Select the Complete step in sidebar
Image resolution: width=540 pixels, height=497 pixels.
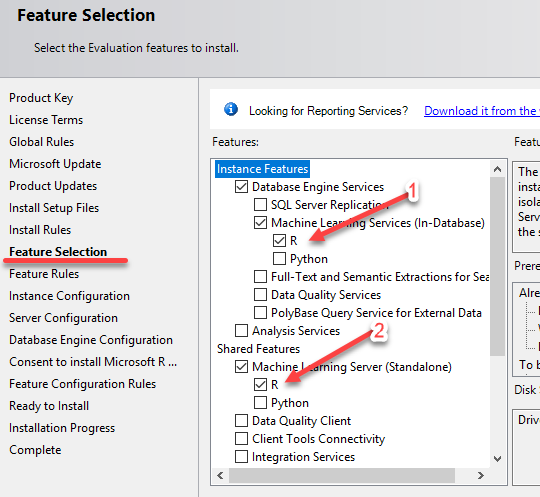coord(35,450)
